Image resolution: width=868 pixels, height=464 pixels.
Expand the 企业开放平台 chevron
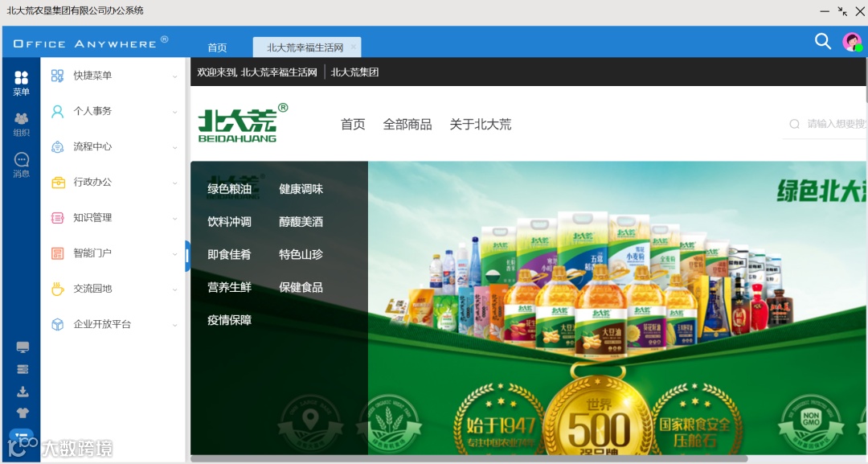[175, 324]
